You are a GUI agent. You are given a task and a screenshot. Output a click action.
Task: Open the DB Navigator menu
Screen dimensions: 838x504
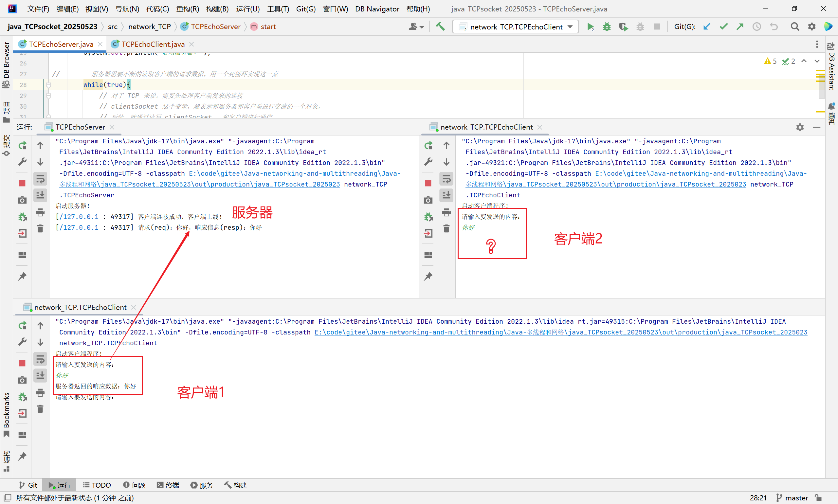377,9
